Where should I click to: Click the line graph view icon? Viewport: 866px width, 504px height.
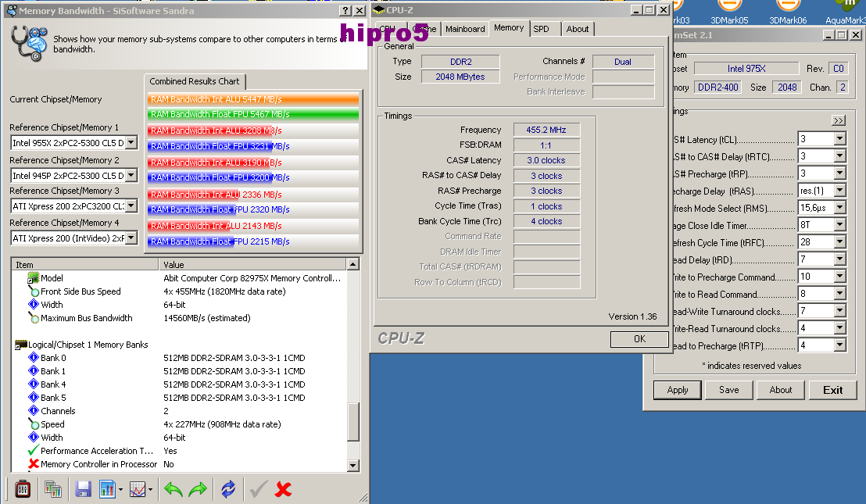138,489
